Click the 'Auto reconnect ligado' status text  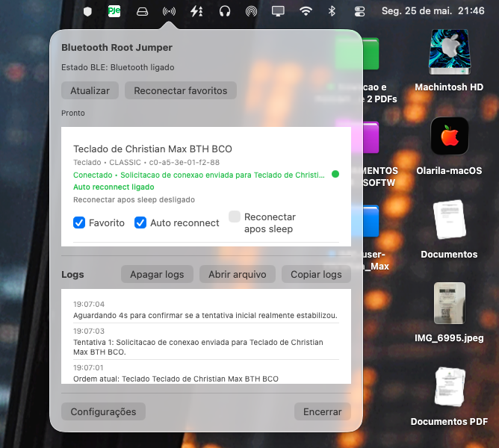[x=114, y=187]
